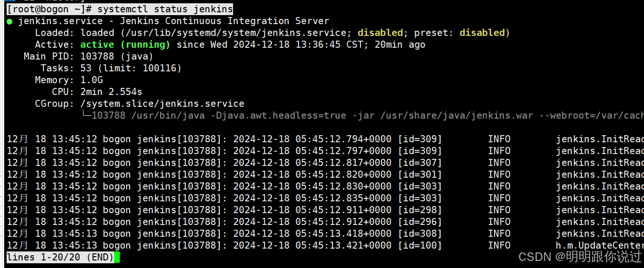Screen dimensions: 644x268
Task: Click the Tasks value 53 (limit: 100116)
Action: coord(131,69)
